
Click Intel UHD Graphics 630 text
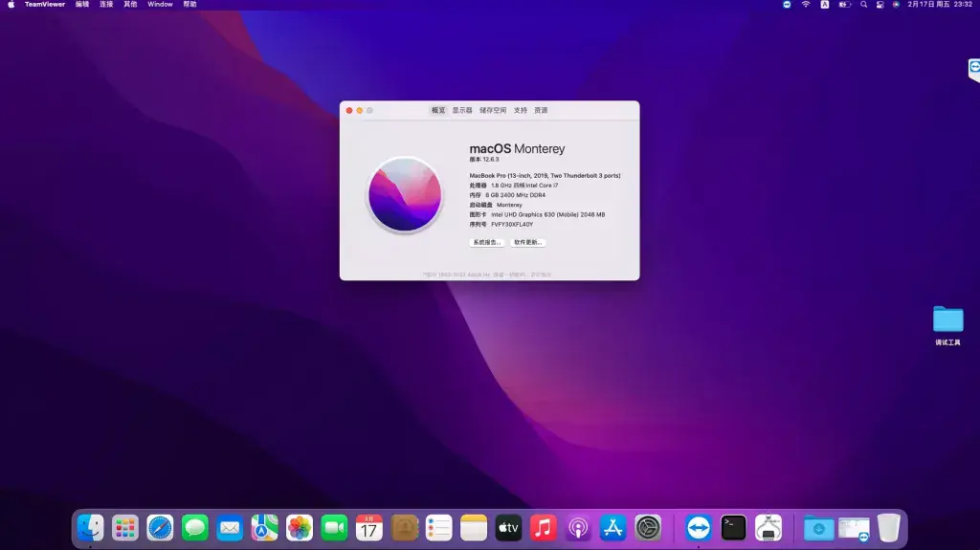pyautogui.click(x=548, y=214)
